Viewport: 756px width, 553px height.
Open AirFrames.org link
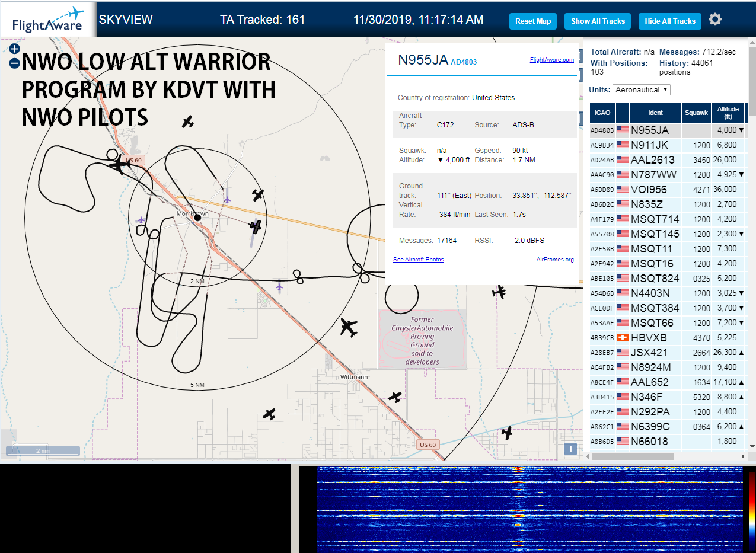pos(555,260)
